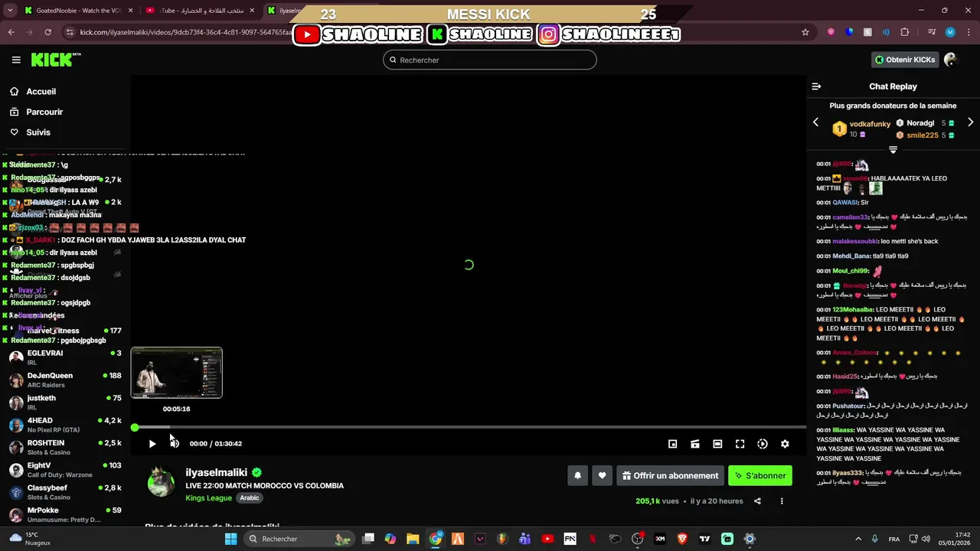Click 123Mohaalba username in chat
This screenshot has height=551, width=980.
click(853, 310)
